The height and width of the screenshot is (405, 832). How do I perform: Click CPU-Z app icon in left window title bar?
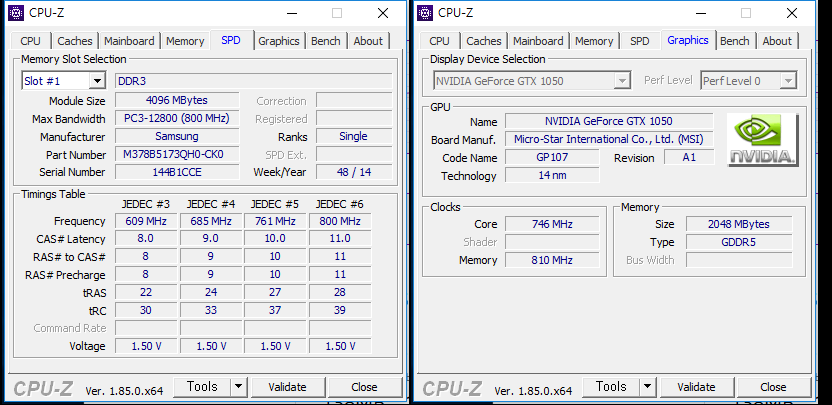(x=16, y=13)
